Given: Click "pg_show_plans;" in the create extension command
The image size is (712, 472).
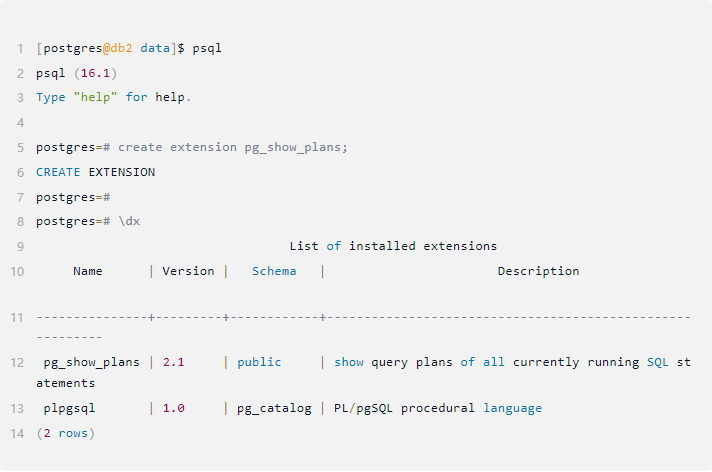Looking at the screenshot, I should (x=297, y=147).
